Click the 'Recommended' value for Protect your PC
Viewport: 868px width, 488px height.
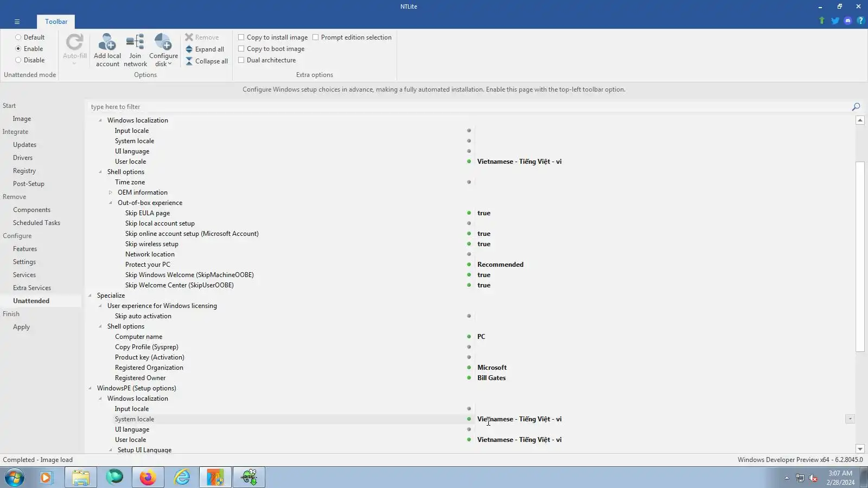click(x=500, y=265)
